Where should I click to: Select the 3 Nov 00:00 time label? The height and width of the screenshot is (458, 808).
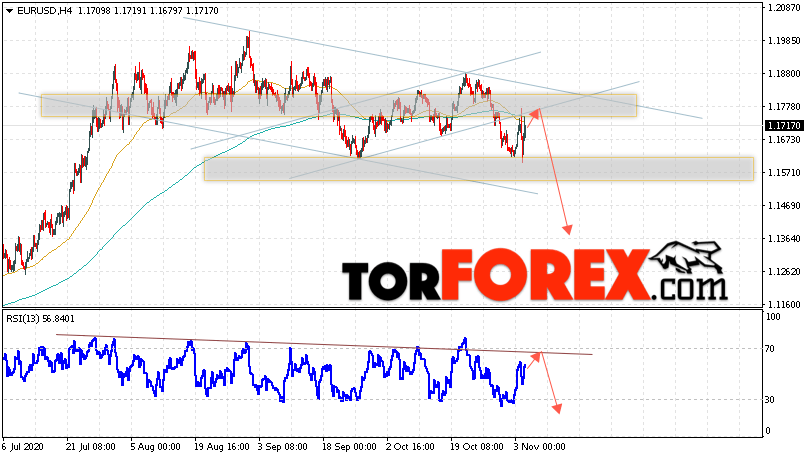pyautogui.click(x=540, y=447)
